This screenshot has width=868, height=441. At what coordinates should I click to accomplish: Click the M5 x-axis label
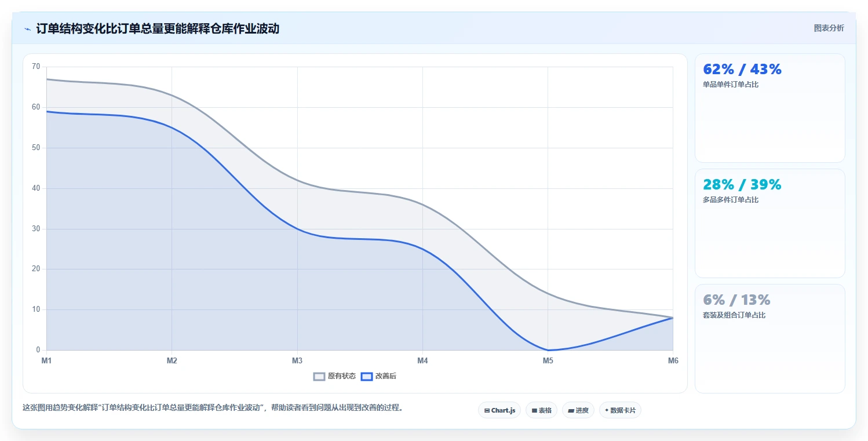(x=548, y=361)
